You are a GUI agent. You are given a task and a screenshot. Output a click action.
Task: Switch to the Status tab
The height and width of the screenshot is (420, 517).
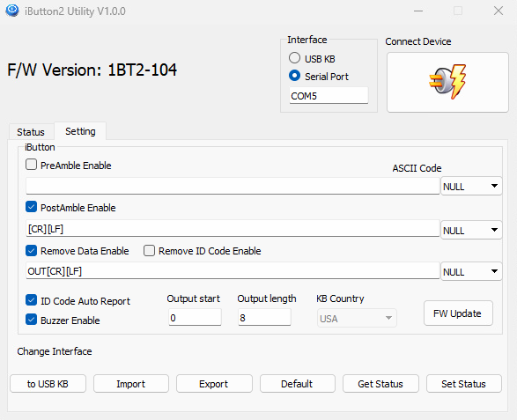pyautogui.click(x=31, y=132)
